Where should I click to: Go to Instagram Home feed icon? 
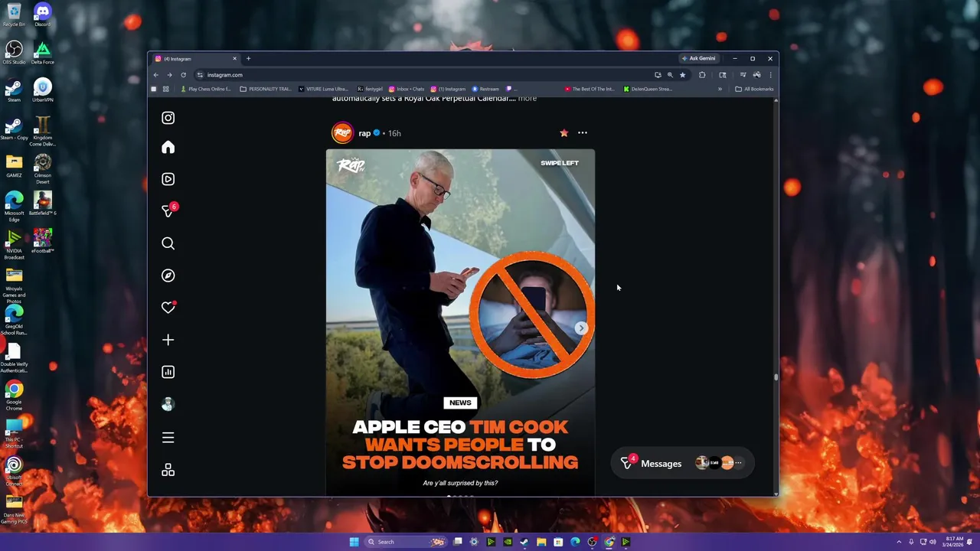click(168, 147)
